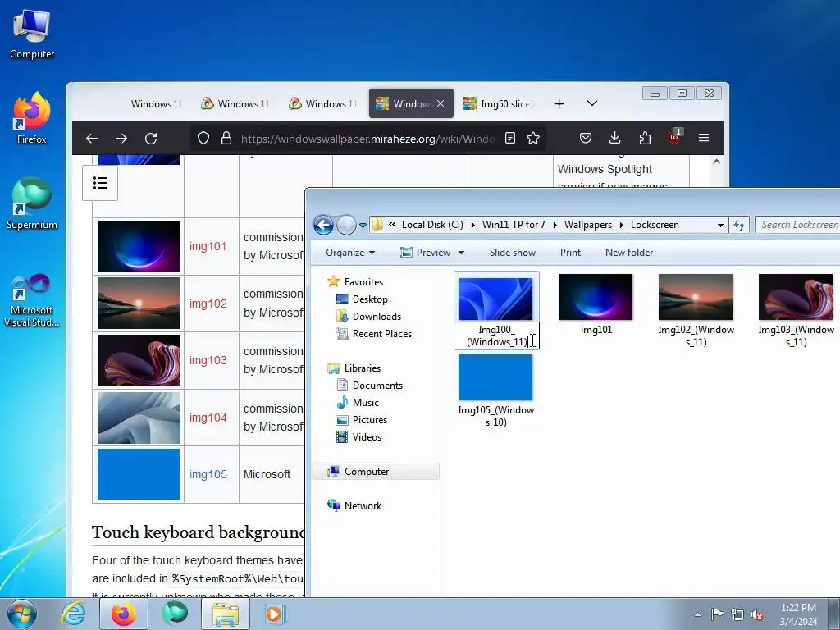Open Firefox downloads panel
840x630 pixels.
coord(615,138)
